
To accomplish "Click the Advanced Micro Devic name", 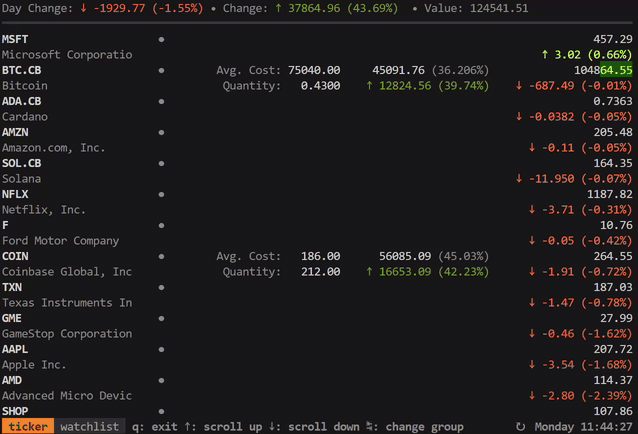I will click(x=67, y=396).
